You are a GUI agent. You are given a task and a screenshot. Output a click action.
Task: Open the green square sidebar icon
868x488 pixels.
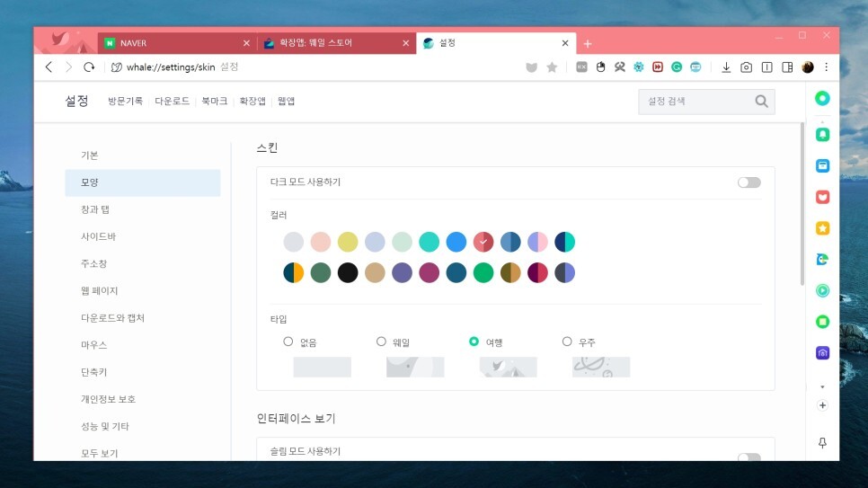[x=822, y=321]
